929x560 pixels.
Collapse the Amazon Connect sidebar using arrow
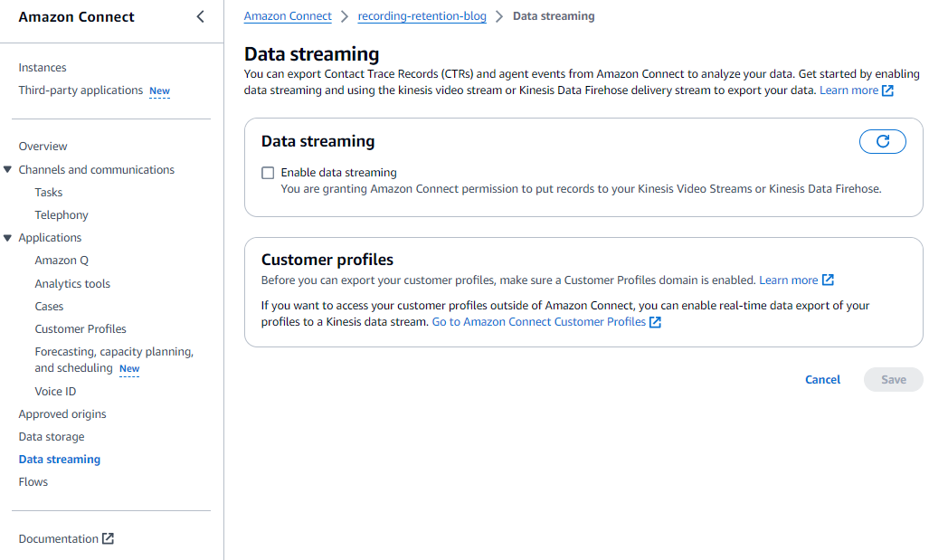point(200,17)
